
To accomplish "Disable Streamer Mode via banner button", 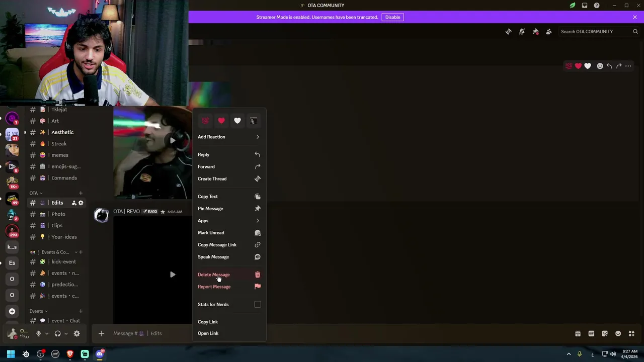I will (392, 17).
